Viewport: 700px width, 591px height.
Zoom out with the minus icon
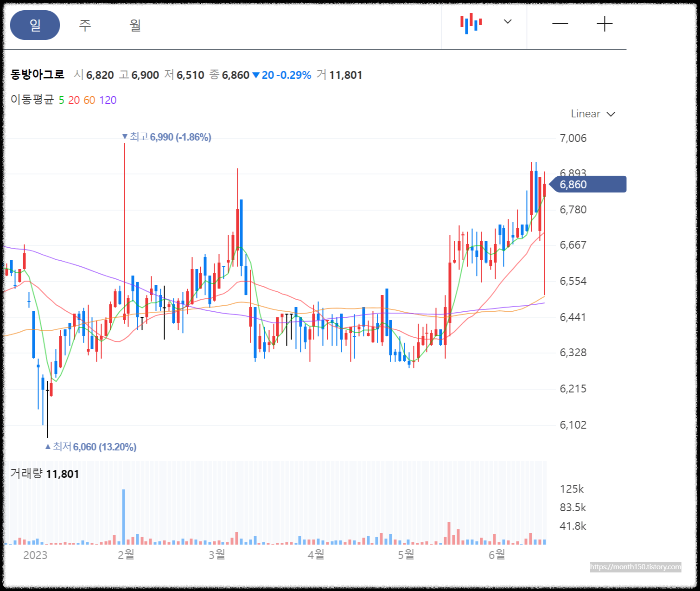click(560, 24)
